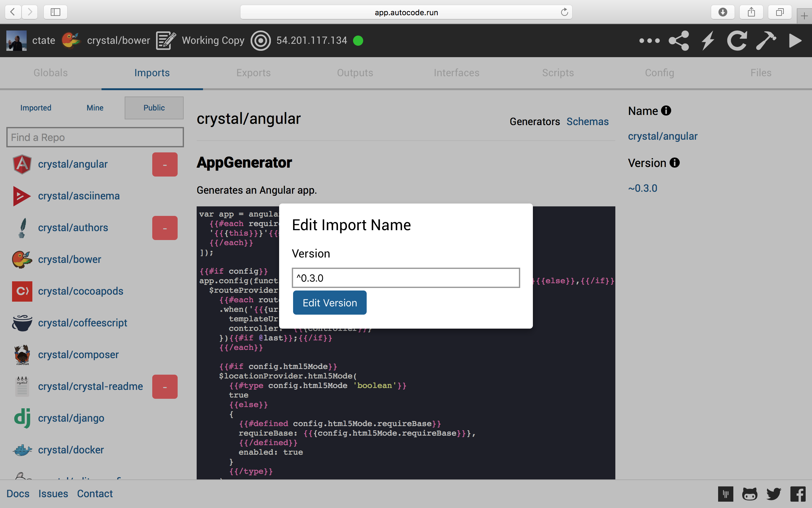Viewport: 812px width, 508px height.
Task: Click the hammer build icon
Action: tap(766, 41)
